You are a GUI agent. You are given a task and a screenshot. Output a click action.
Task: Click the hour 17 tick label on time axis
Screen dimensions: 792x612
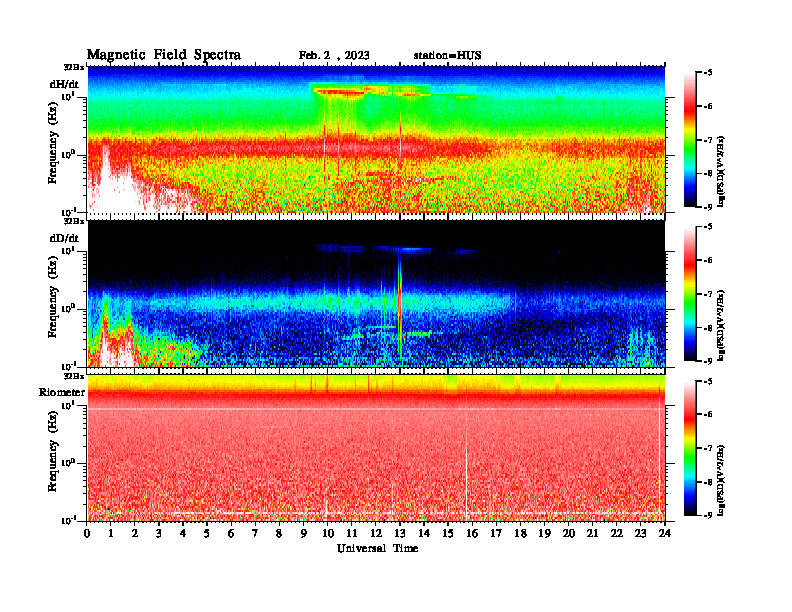point(497,534)
